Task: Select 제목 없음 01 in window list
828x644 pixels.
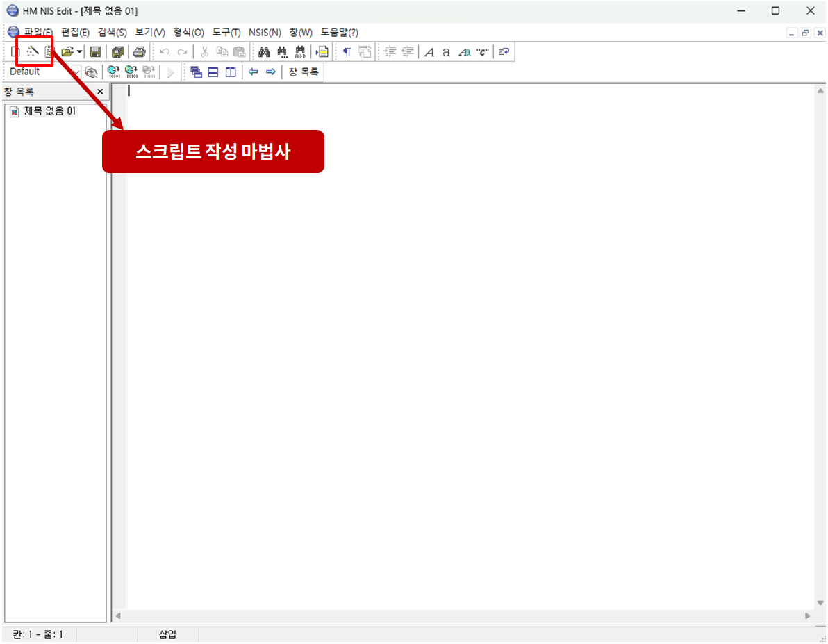Action: 50,111
